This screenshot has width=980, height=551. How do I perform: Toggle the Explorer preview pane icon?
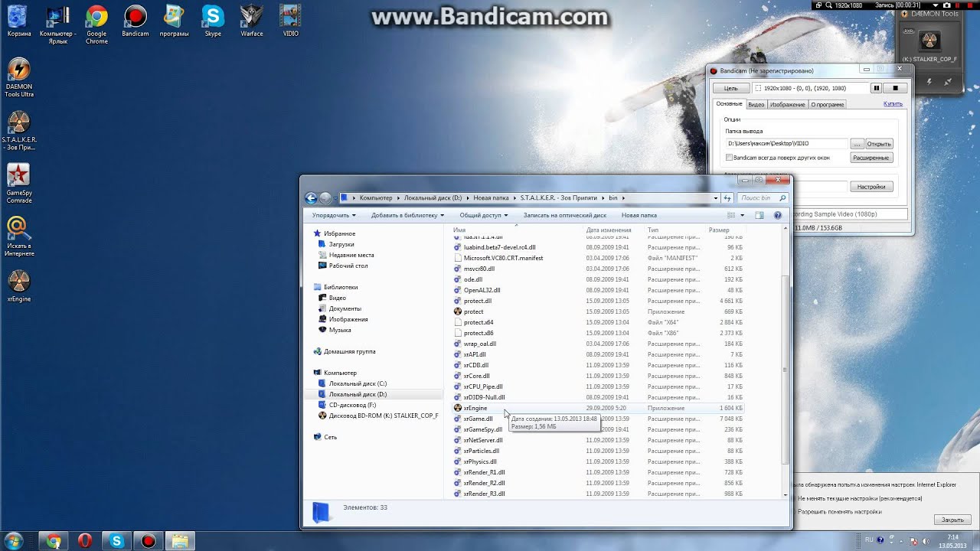(759, 215)
